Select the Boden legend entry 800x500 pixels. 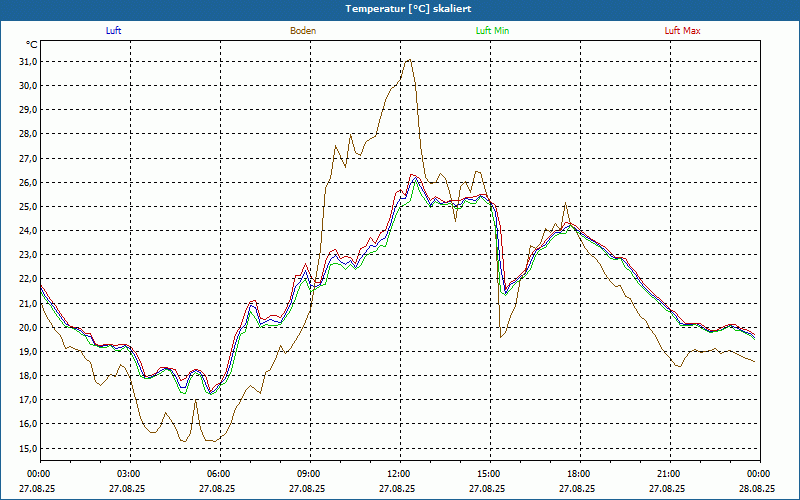pos(303,31)
